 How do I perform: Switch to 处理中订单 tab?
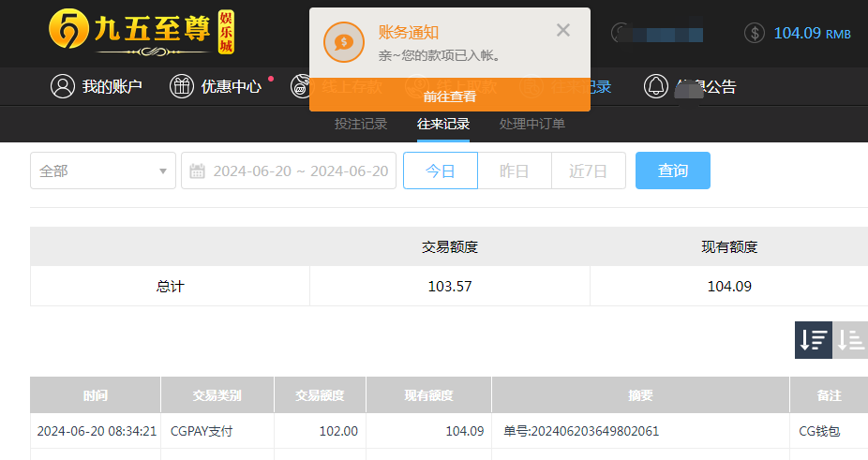click(x=532, y=124)
